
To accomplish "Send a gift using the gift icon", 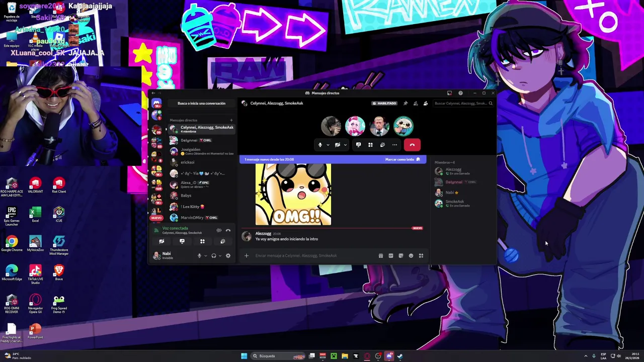I will click(x=381, y=255).
